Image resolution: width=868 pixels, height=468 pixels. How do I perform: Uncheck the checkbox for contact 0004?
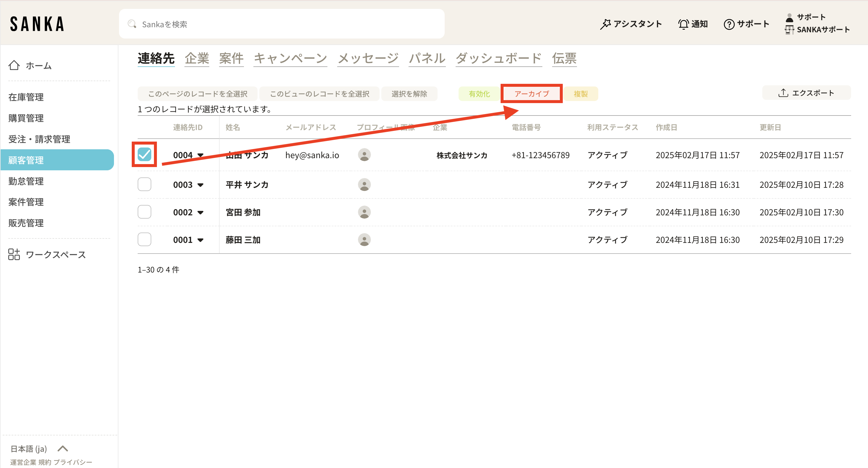144,155
